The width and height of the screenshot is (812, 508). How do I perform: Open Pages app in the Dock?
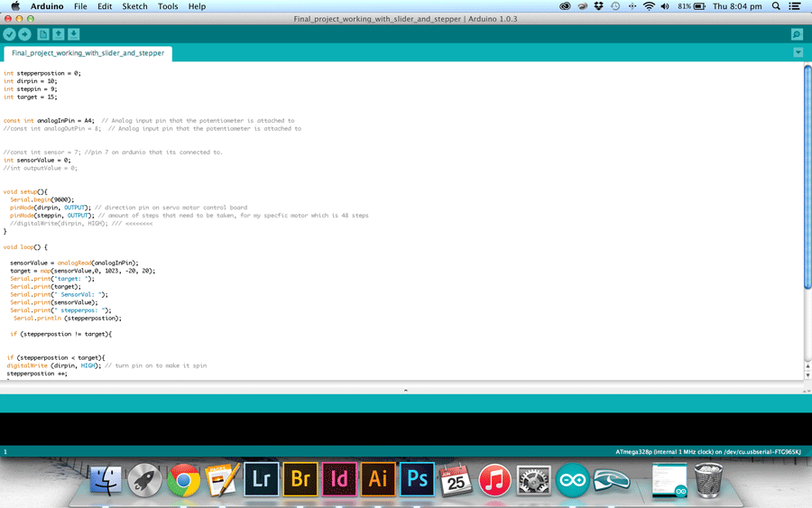tap(223, 480)
